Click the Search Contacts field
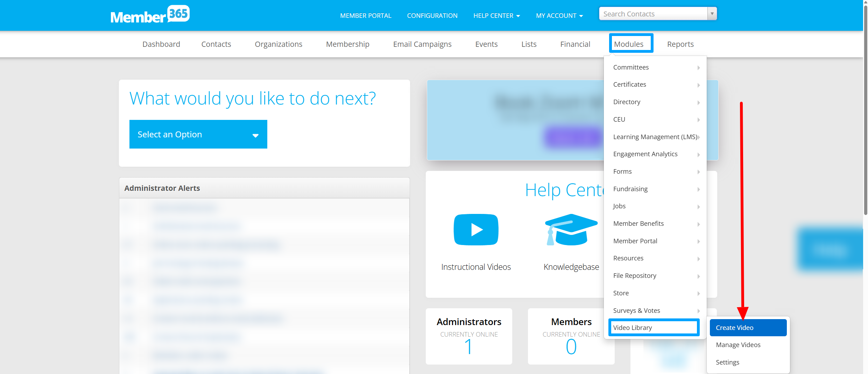Viewport: 868px width, 374px height. [x=653, y=14]
